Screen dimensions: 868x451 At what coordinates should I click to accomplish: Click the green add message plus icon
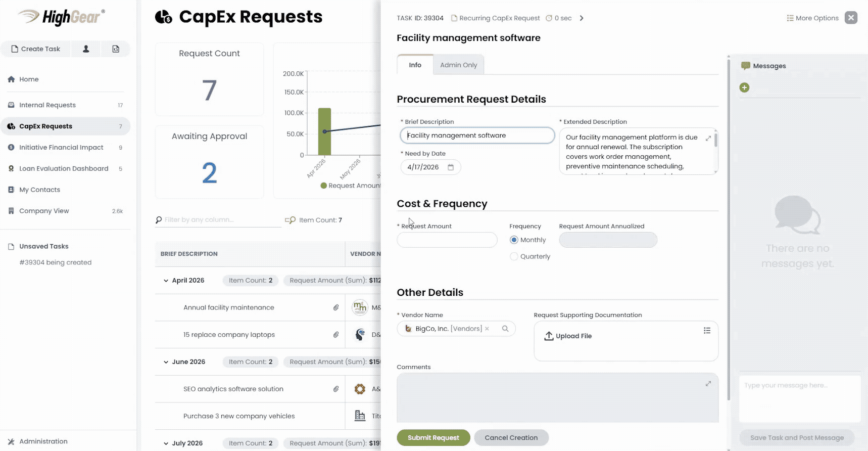coord(744,87)
